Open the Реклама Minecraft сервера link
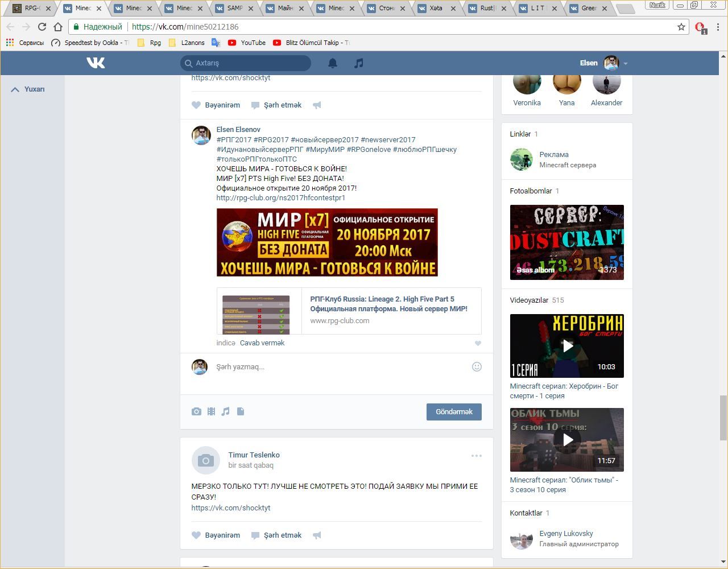This screenshot has height=569, width=728. (554, 155)
